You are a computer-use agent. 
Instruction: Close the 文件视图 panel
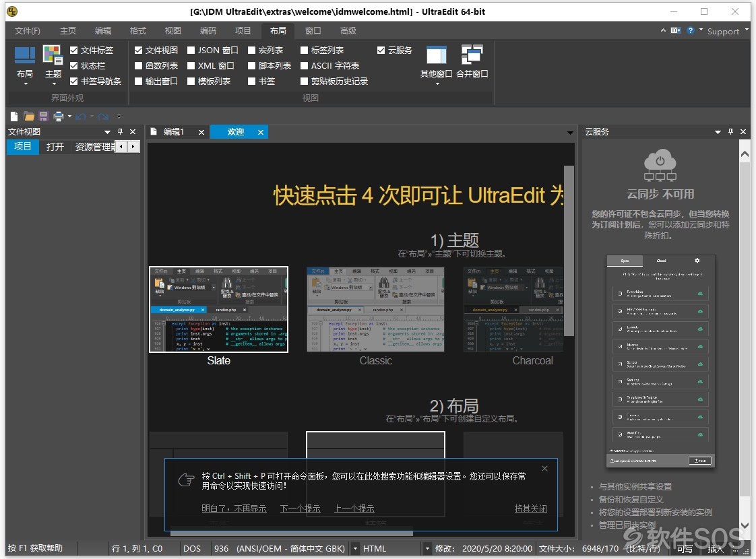pos(133,131)
